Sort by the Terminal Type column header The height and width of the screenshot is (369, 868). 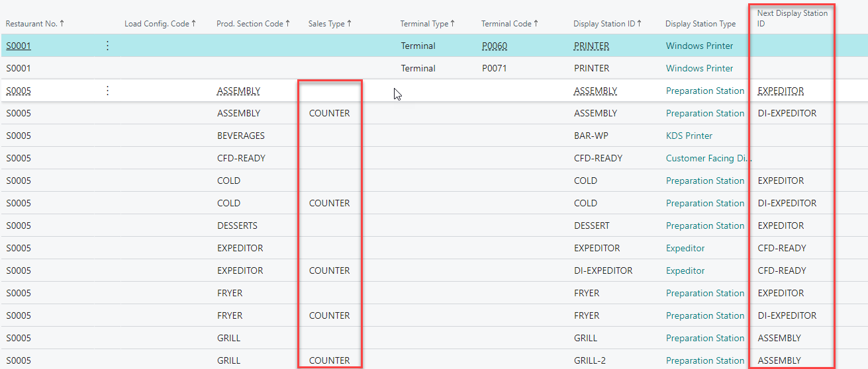pyautogui.click(x=427, y=24)
